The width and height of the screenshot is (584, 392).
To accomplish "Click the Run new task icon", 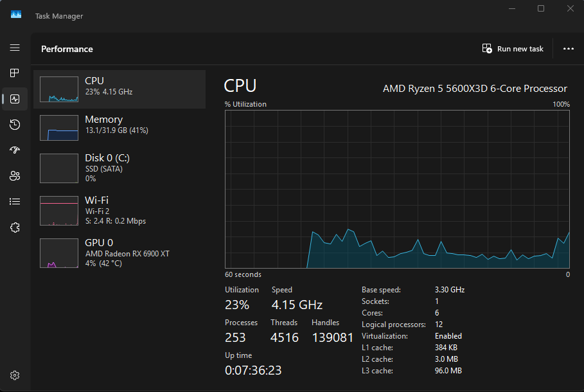I will point(487,48).
